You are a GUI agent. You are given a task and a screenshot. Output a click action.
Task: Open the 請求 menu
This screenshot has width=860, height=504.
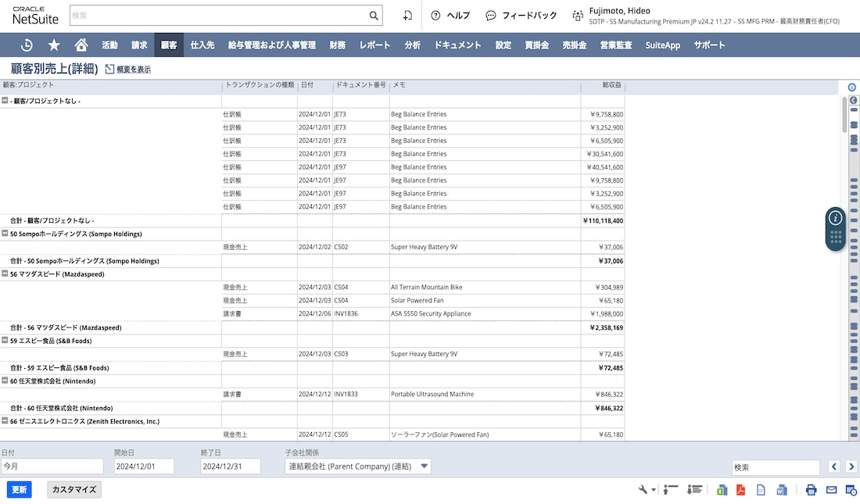[x=139, y=45]
